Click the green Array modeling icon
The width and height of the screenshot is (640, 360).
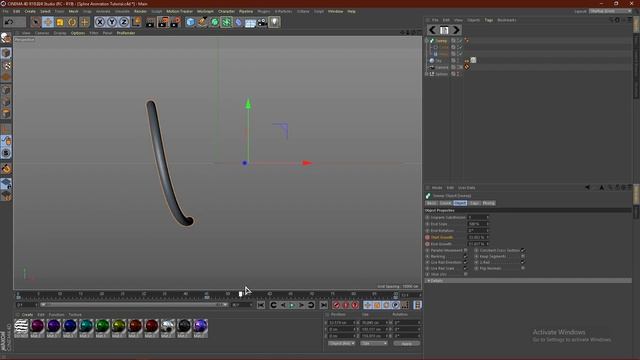pyautogui.click(x=226, y=22)
